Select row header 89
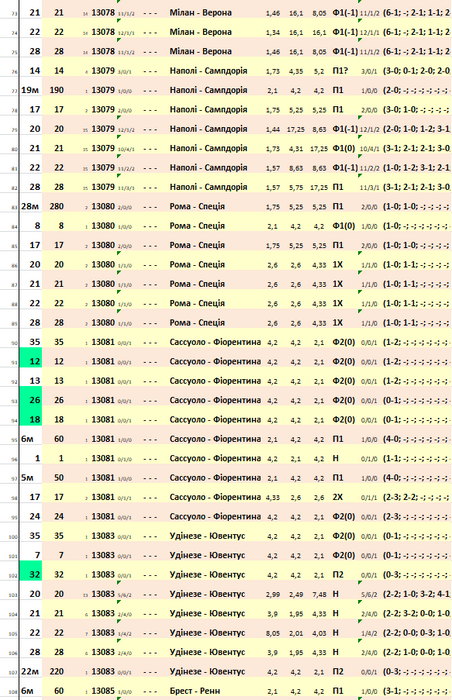 (13, 324)
